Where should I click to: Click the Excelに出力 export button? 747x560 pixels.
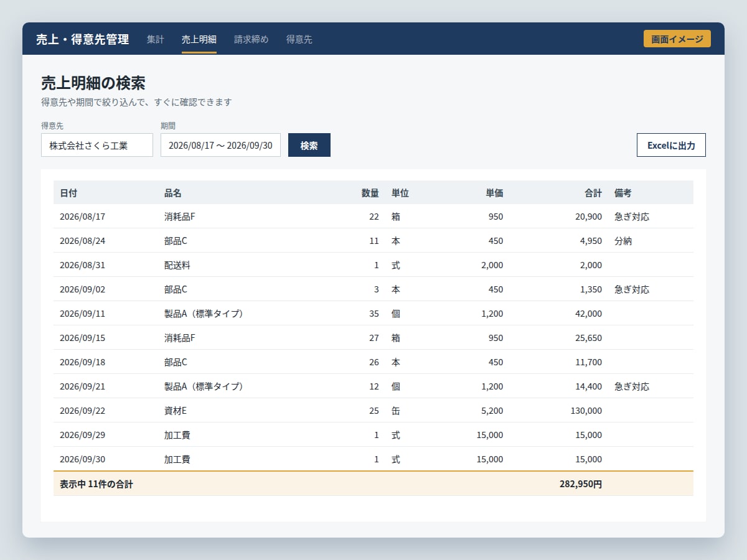671,145
